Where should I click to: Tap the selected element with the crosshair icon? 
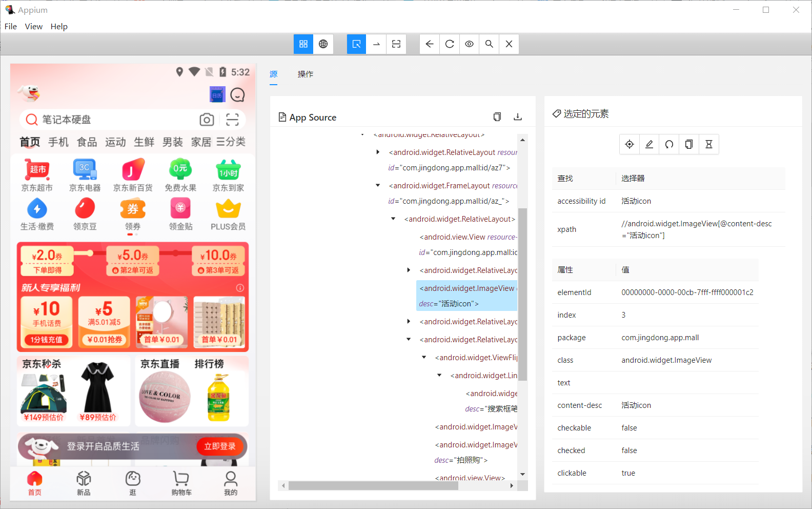pyautogui.click(x=630, y=144)
